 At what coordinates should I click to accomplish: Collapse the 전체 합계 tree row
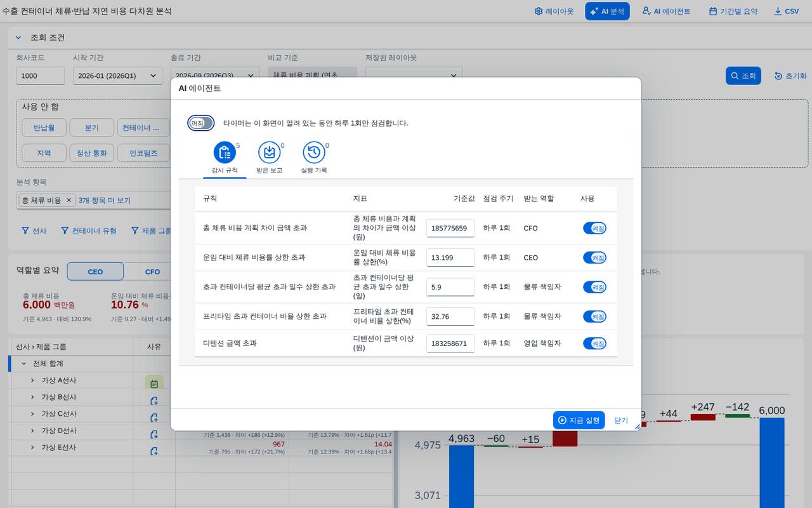coord(23,364)
